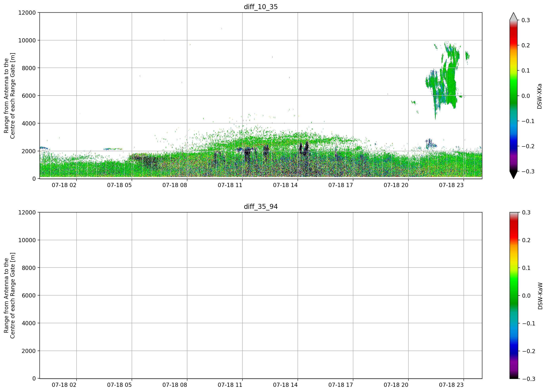Click the 07-18 20 x-tick under diff_10_35
This screenshot has width=547, height=392.
point(396,185)
